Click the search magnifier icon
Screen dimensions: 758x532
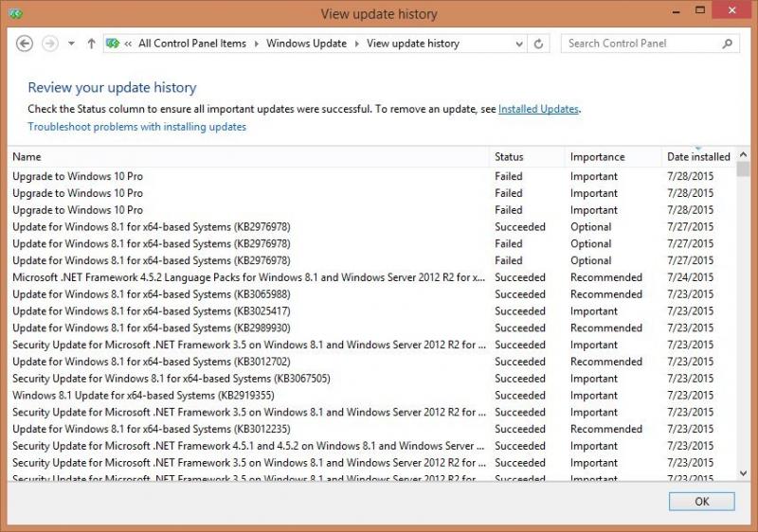(727, 44)
